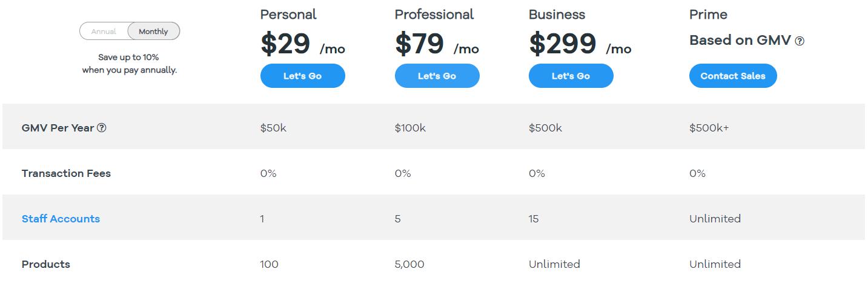The height and width of the screenshot is (283, 868).
Task: Click the Professional plan heading
Action: coord(434,15)
